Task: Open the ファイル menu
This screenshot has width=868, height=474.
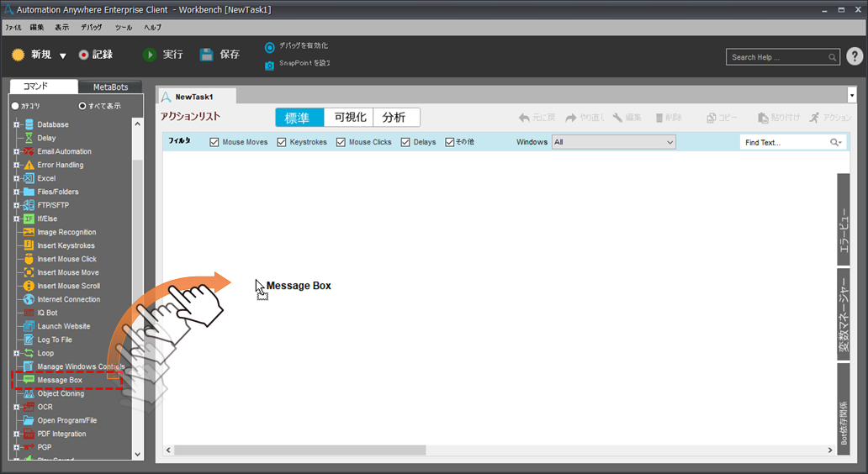Action: click(x=13, y=27)
